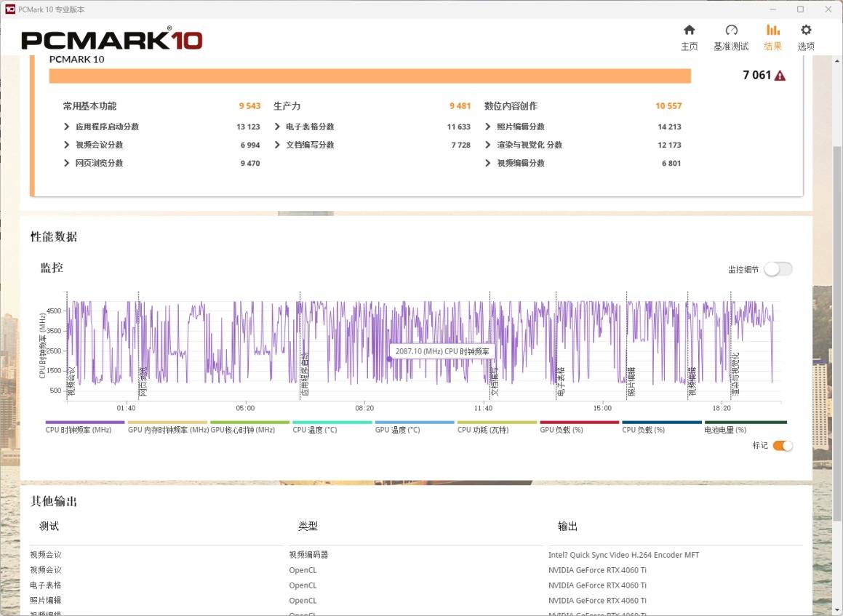The image size is (843, 616).
Task: Click the 常用基本功能 score 9 543
Action: point(250,106)
